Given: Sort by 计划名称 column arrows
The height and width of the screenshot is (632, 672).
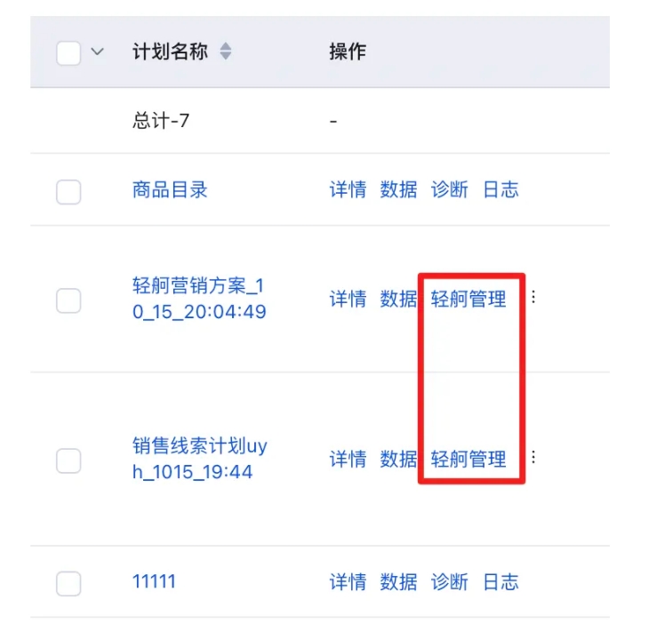Looking at the screenshot, I should pos(226,52).
